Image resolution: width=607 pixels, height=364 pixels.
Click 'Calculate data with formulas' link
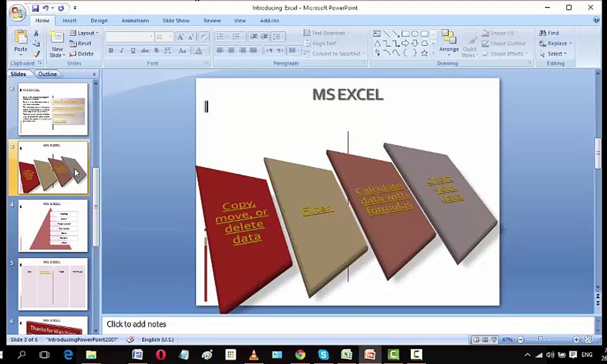(384, 199)
